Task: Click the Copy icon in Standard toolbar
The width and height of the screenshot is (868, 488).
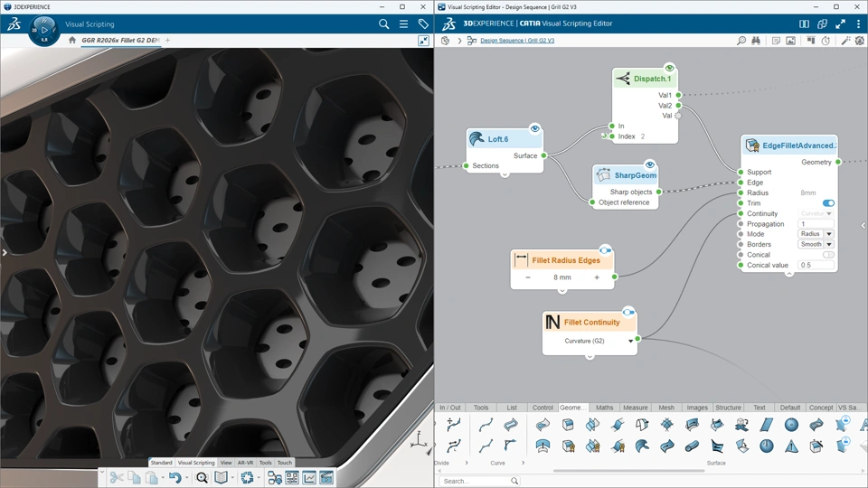Action: 134,477
